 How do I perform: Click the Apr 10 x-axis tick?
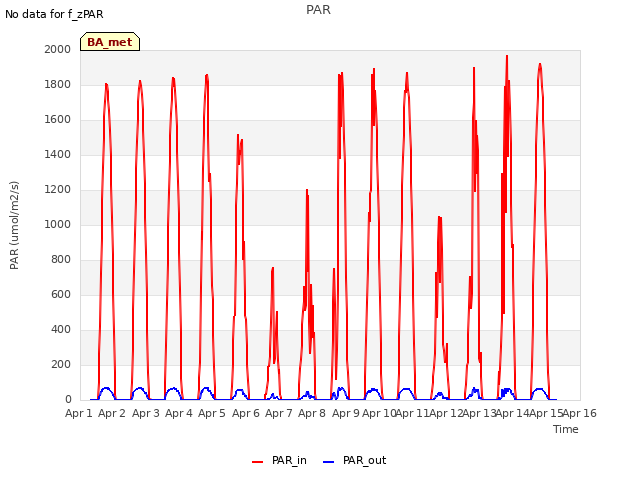[x=379, y=413]
